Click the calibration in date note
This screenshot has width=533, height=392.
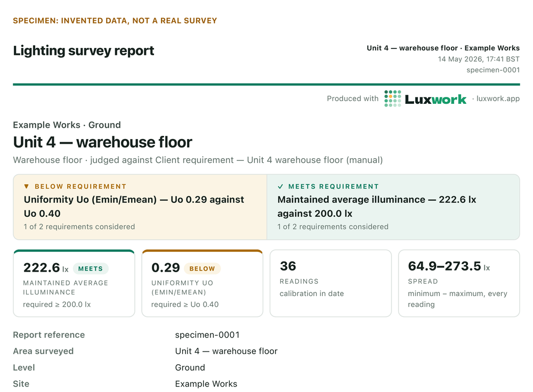312,293
